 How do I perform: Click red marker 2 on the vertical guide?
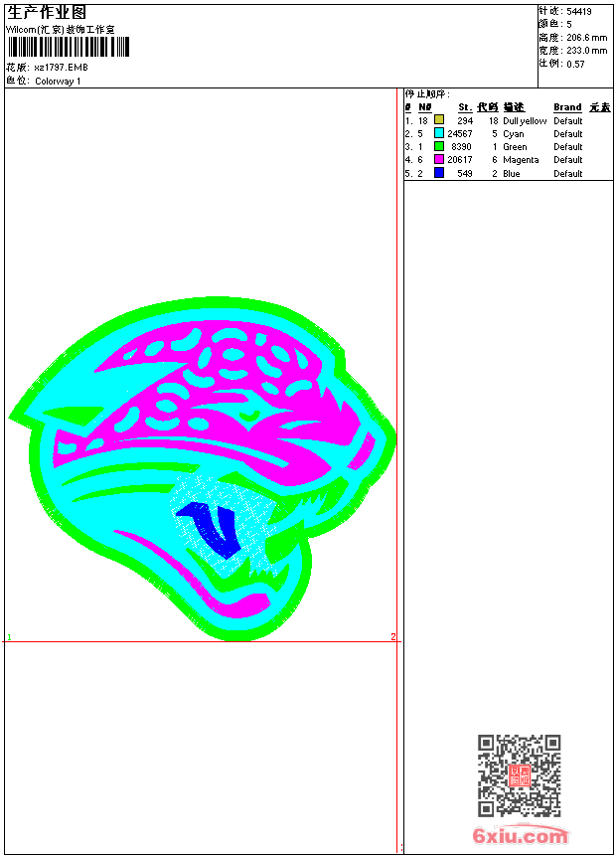coord(393,637)
